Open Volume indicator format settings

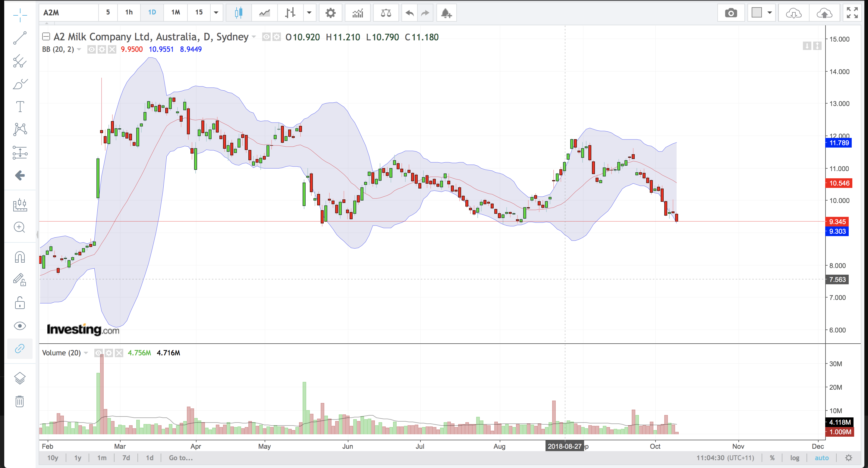click(x=108, y=353)
